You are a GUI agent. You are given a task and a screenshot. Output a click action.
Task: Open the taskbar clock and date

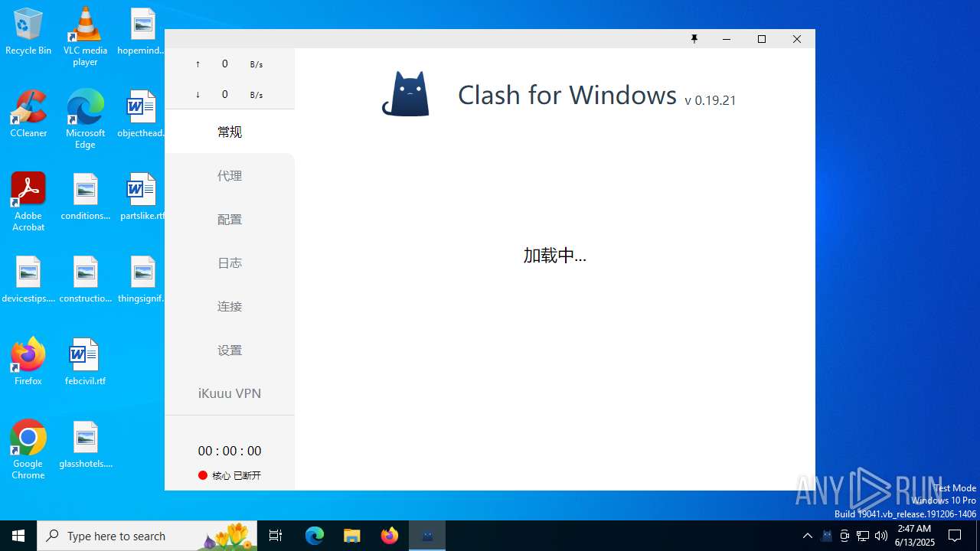pyautogui.click(x=914, y=536)
